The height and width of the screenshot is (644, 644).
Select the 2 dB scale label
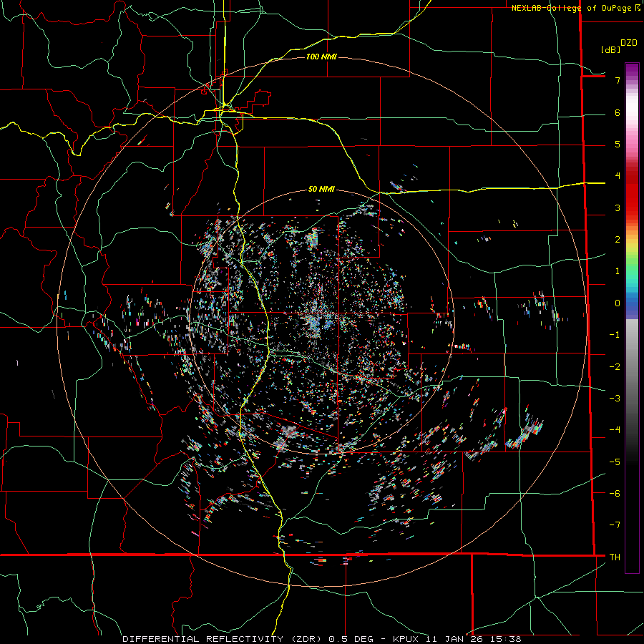coord(618,240)
